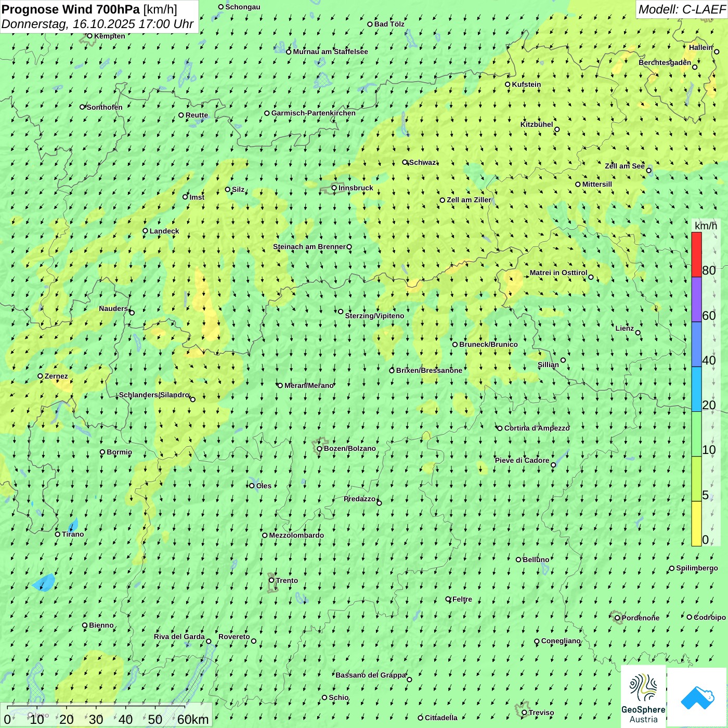Click the Treviso city marker

coord(524,713)
